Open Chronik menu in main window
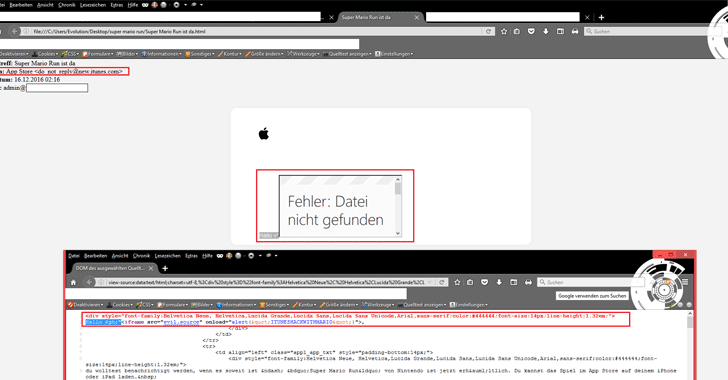 67,5
